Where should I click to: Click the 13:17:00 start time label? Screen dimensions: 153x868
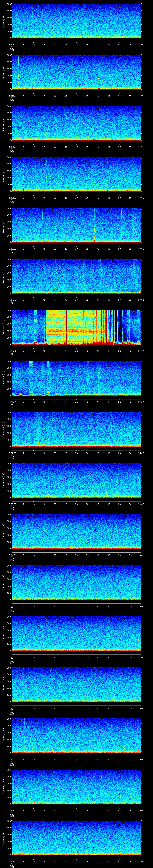click(12, 197)
